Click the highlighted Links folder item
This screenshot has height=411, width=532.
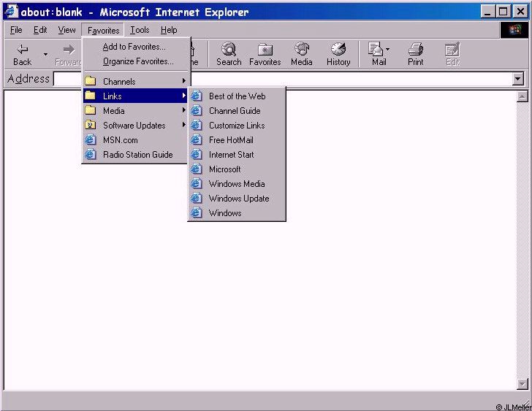[x=136, y=96]
